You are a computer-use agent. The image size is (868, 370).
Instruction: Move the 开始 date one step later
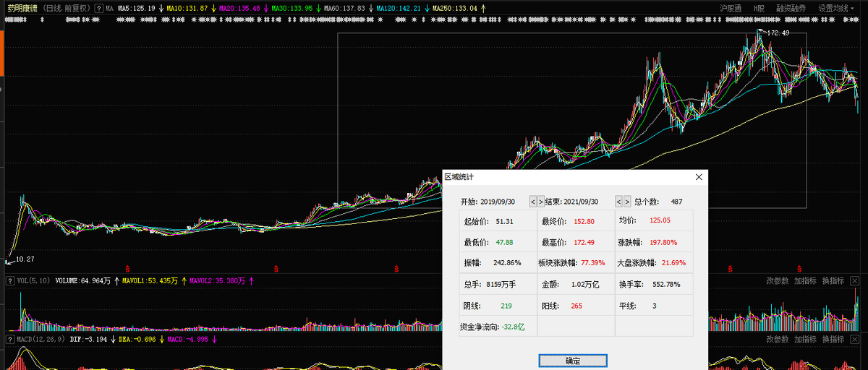pos(541,202)
